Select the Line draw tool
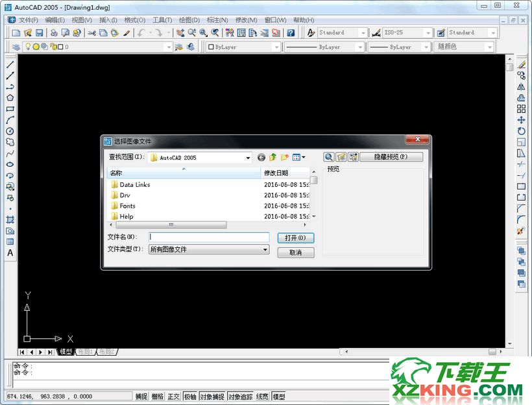Image resolution: width=532 pixels, height=405 pixels. 10,64
